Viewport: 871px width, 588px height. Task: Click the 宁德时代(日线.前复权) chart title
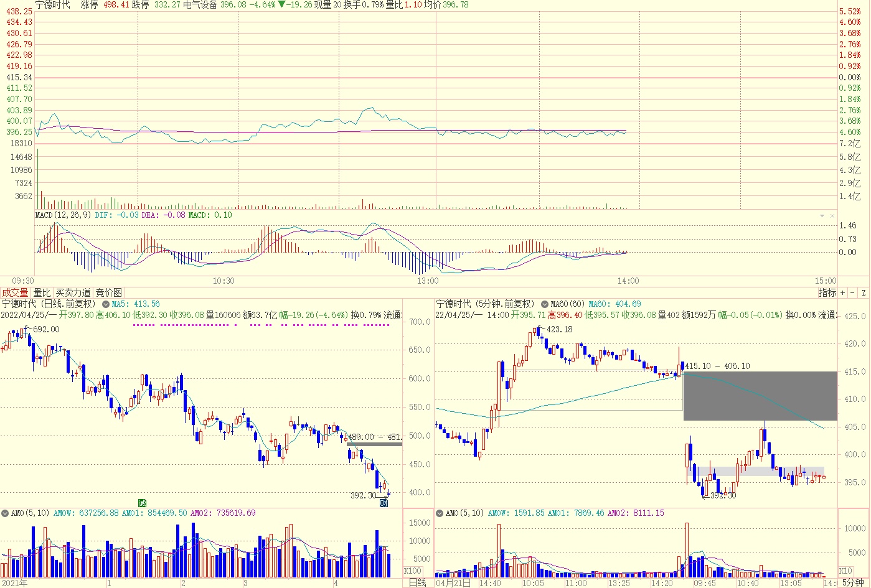tap(49, 304)
